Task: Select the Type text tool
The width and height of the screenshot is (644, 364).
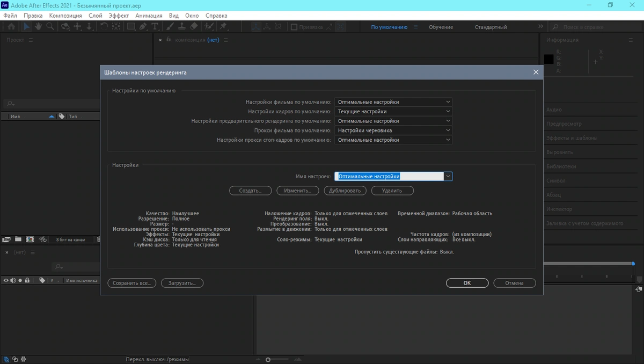Action: click(x=155, y=26)
